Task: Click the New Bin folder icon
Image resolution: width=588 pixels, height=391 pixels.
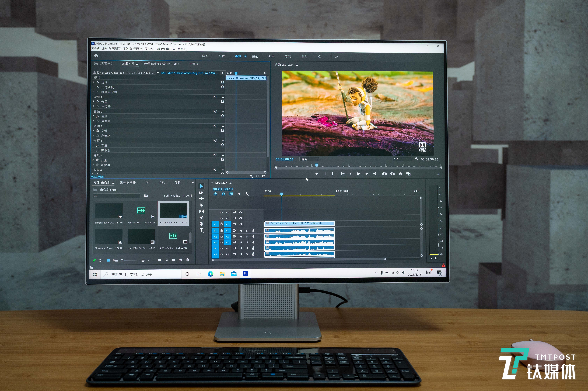Action: pyautogui.click(x=173, y=260)
